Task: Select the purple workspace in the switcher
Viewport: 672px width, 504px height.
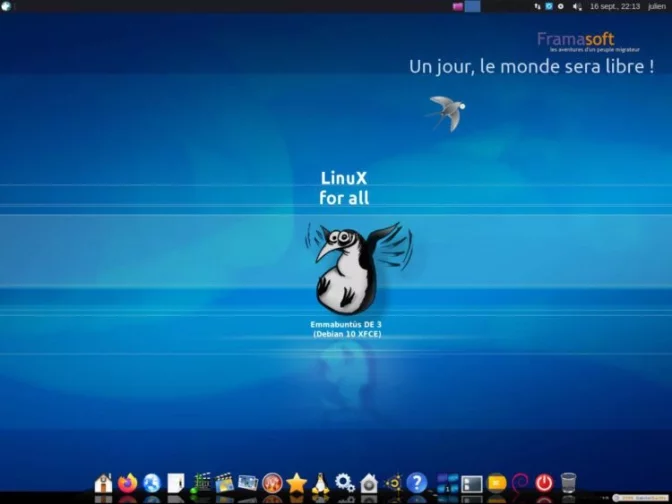Action: point(458,6)
